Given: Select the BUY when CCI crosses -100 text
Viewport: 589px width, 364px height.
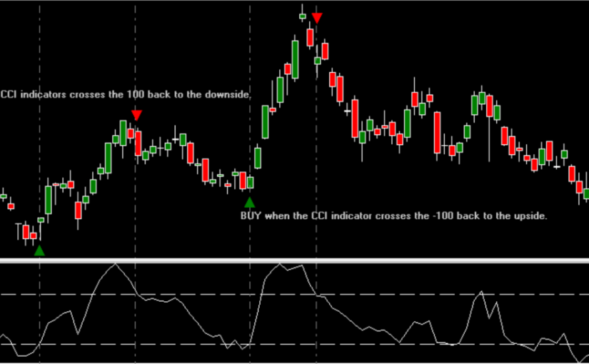Looking at the screenshot, I should pos(393,216).
